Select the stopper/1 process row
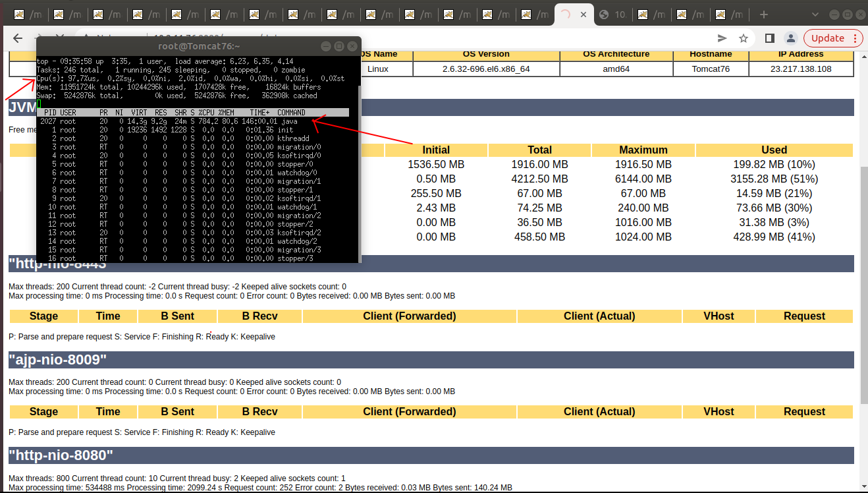 192,190
